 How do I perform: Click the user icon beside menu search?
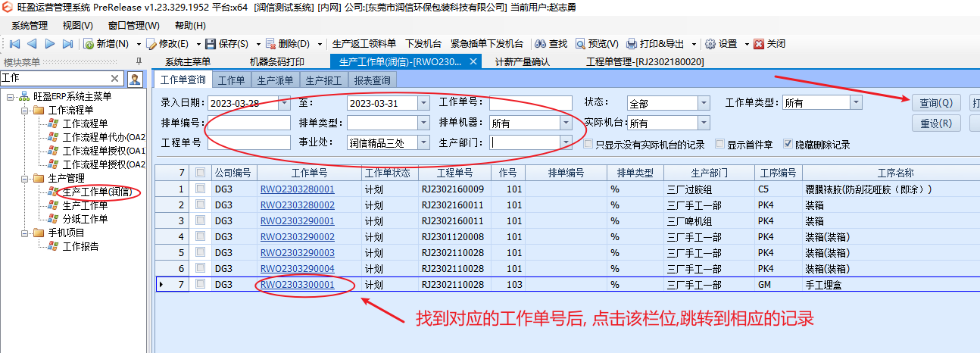135,78
